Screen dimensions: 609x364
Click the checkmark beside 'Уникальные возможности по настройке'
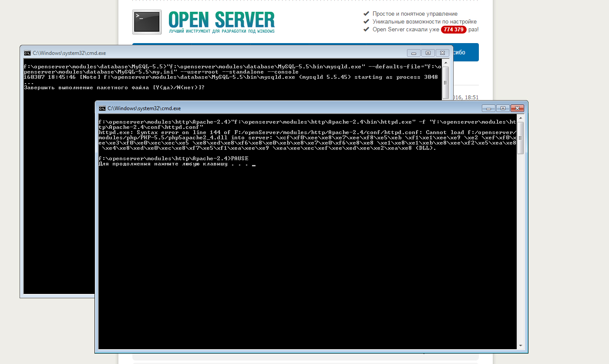tap(367, 22)
